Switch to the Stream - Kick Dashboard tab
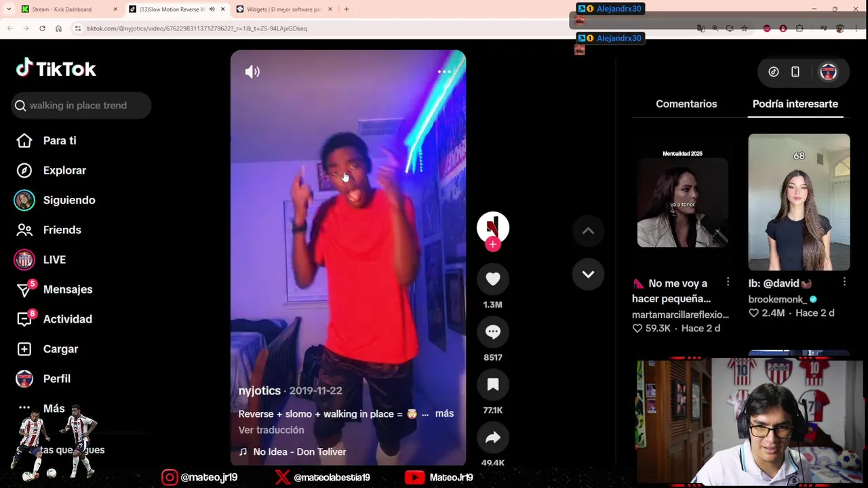This screenshot has width=868, height=488. [68, 9]
